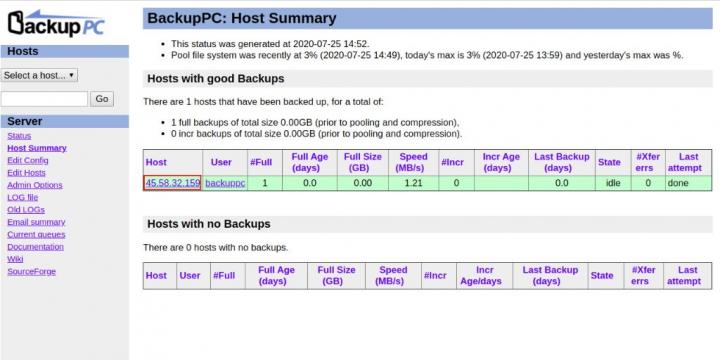Open the Status page link
Image resolution: width=720 pixels, height=360 pixels.
click(x=19, y=136)
